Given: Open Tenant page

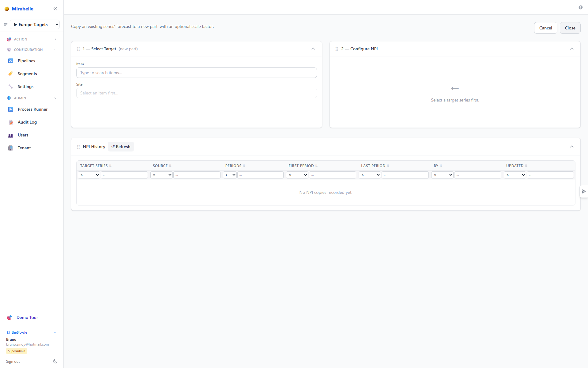Looking at the screenshot, I should pyautogui.click(x=24, y=148).
